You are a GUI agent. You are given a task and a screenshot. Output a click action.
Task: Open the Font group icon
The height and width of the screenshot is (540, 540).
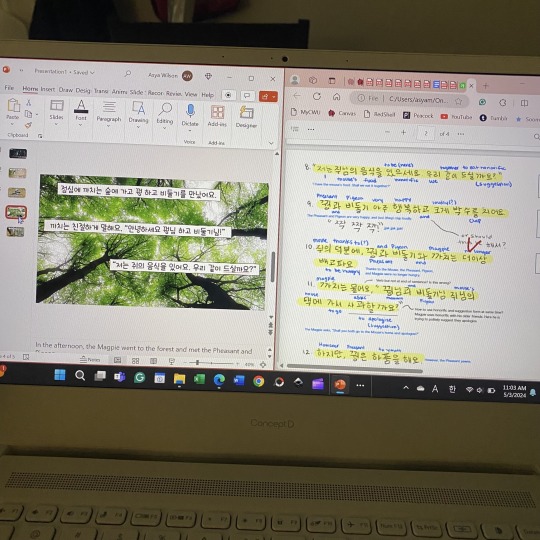tap(81, 106)
